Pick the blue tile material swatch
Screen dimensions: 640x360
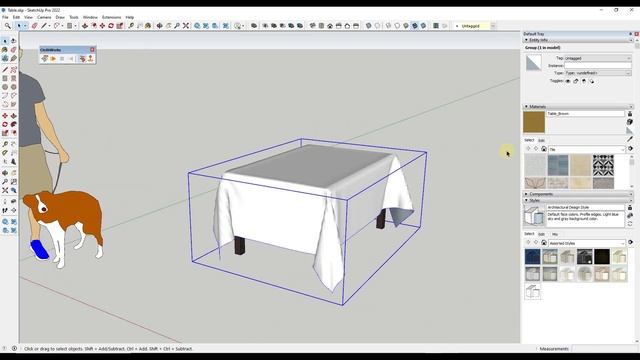[558, 165]
